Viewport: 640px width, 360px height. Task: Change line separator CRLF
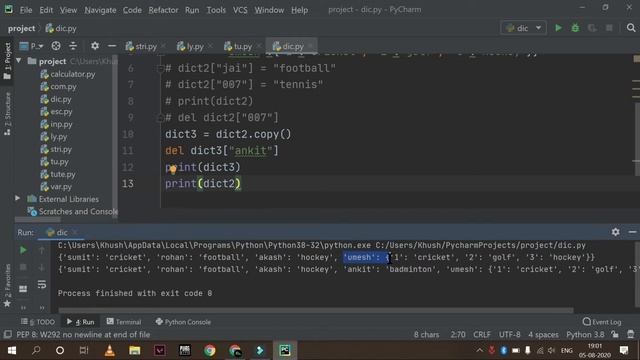coord(482,334)
